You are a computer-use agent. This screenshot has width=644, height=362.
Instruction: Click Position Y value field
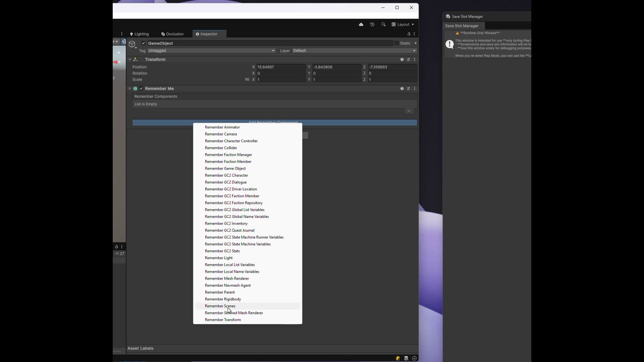(337, 67)
